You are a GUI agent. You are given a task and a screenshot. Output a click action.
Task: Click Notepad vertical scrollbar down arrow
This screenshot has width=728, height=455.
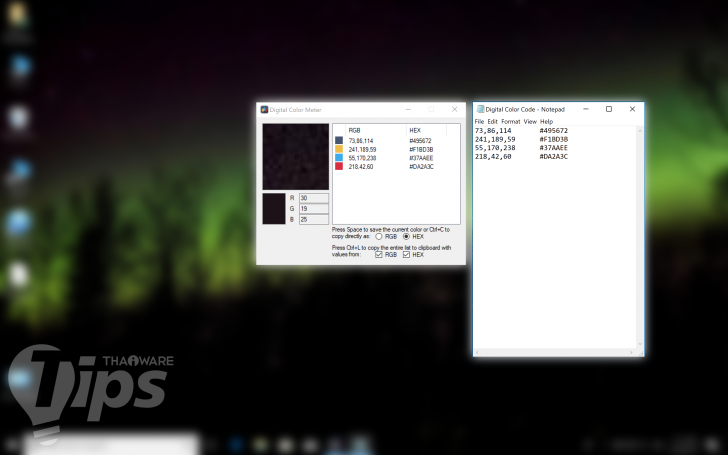click(640, 344)
